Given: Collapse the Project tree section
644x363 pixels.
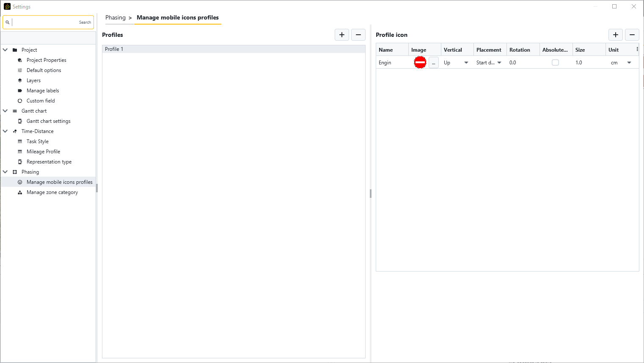Looking at the screenshot, I should 6,50.
